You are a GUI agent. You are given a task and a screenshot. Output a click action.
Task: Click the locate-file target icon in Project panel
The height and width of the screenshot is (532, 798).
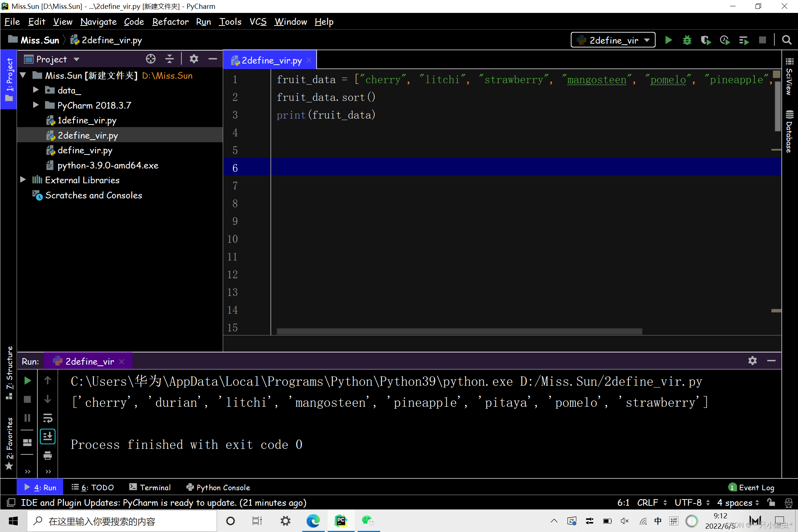[x=151, y=59]
